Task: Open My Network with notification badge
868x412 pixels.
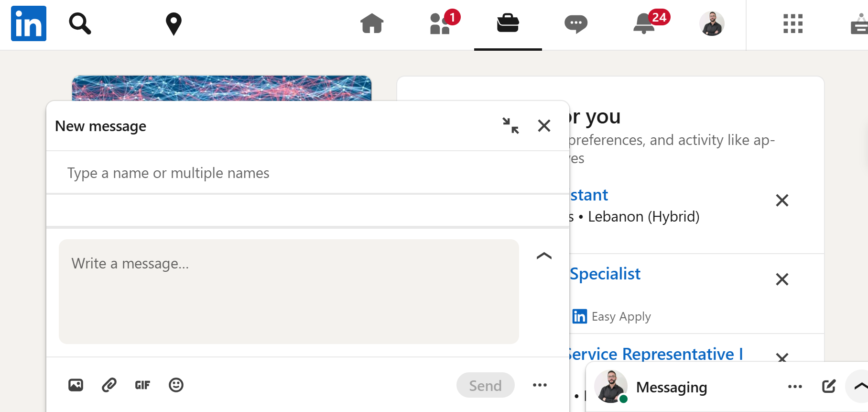Action: coord(440,23)
